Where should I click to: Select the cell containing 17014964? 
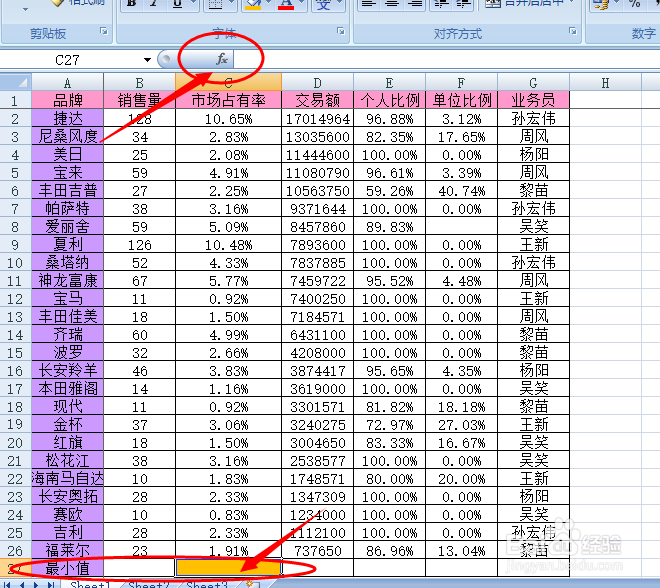click(317, 118)
